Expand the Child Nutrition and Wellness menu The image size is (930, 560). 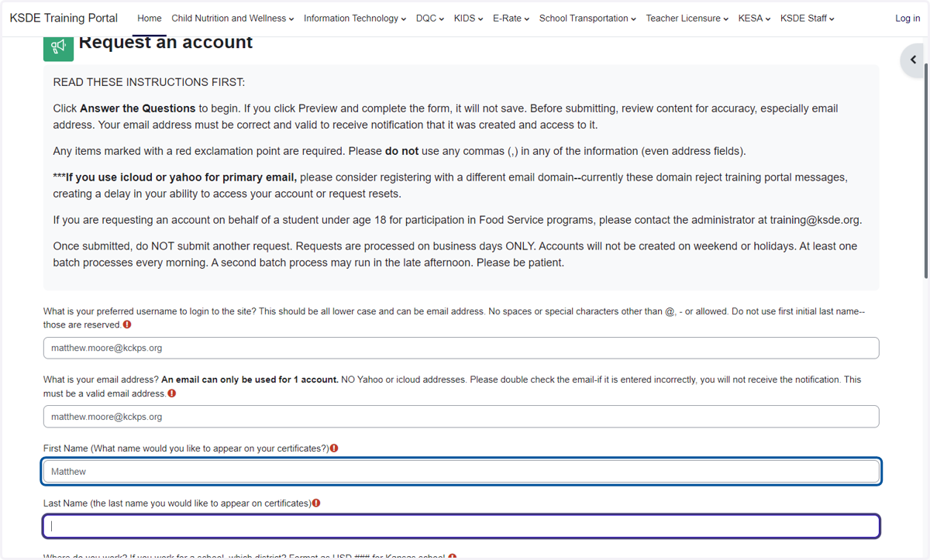[x=232, y=19]
